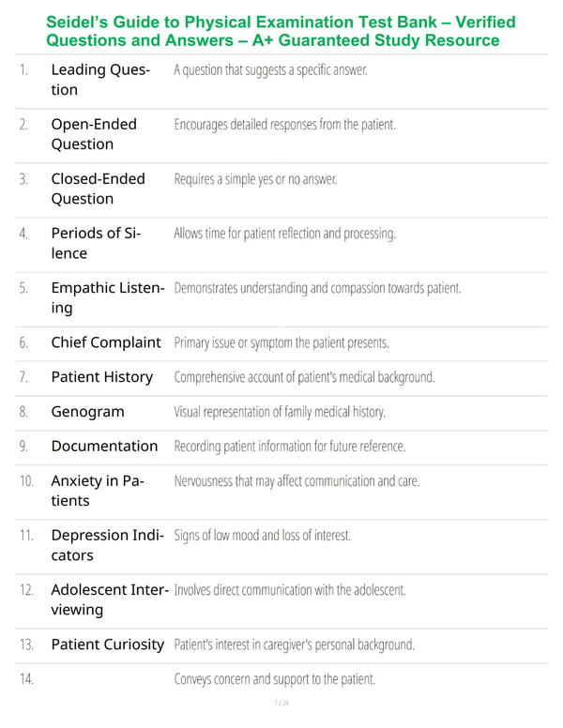This screenshot has width=563, height=728.
Task: Click definition 'Requires a simple yes or no answer'
Action: 255,179
